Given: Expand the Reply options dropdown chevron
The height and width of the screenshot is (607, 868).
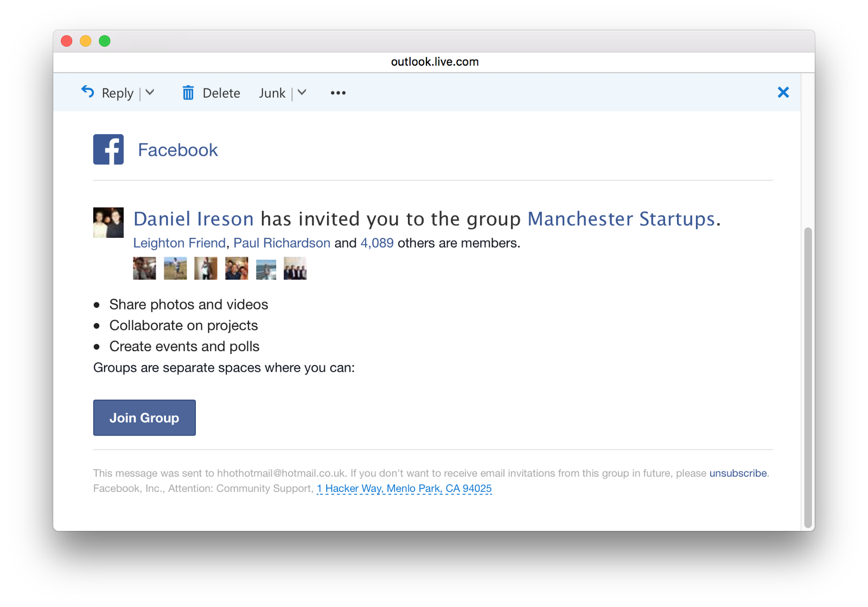Looking at the screenshot, I should click(x=150, y=93).
